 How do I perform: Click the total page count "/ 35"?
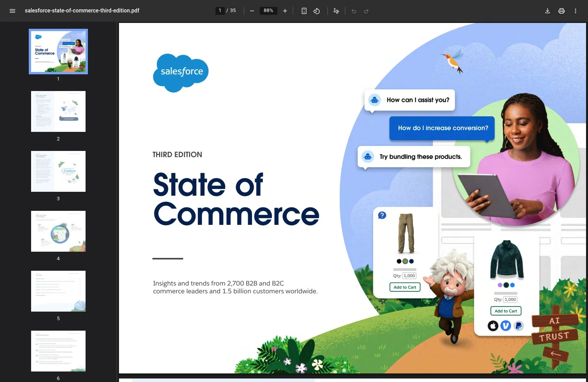click(x=231, y=11)
